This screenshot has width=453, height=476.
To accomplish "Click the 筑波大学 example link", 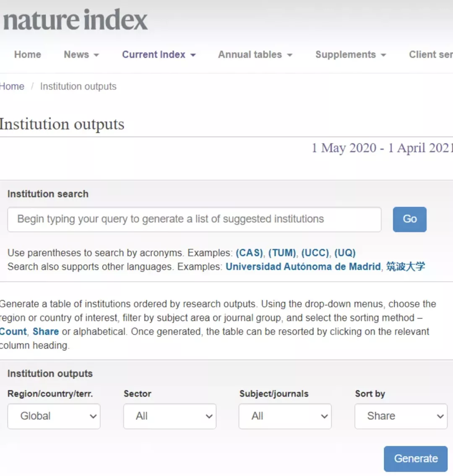I will [406, 267].
